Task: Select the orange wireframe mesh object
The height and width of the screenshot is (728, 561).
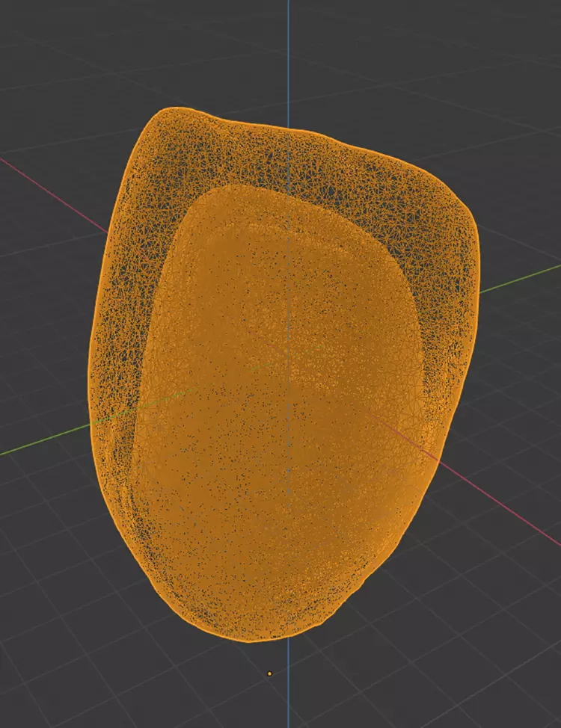Action: tap(283, 374)
